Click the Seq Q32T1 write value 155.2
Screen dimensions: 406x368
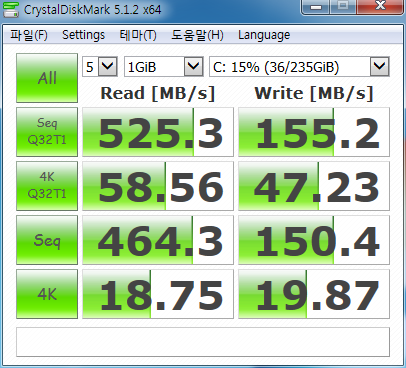314,132
